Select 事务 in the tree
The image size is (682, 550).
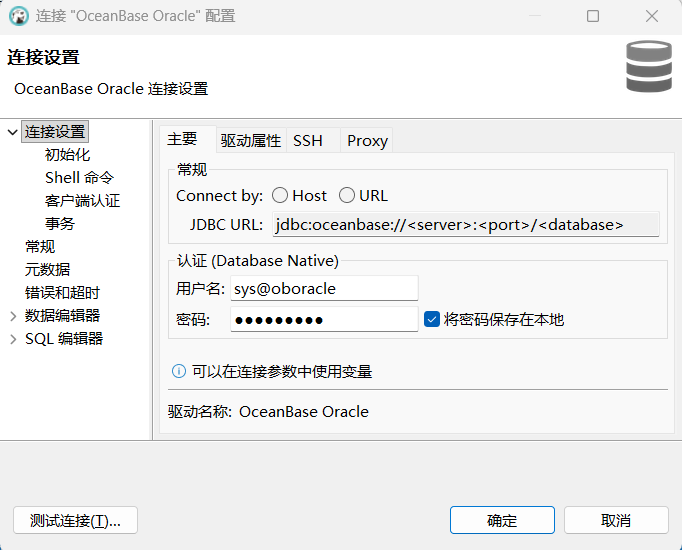point(60,223)
